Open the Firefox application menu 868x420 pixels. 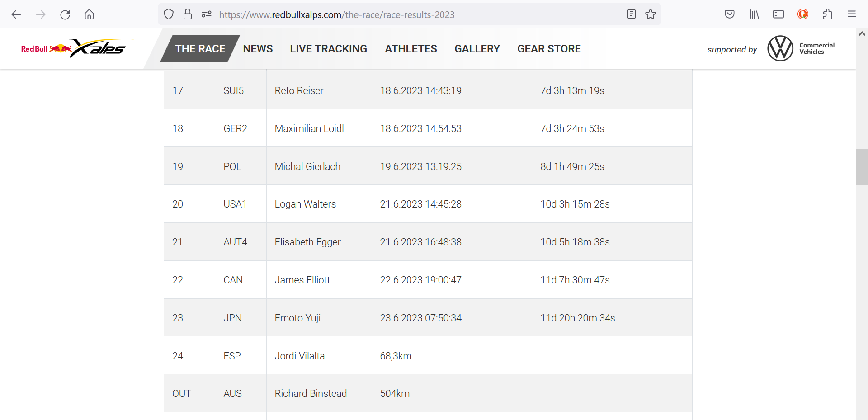[x=852, y=14]
